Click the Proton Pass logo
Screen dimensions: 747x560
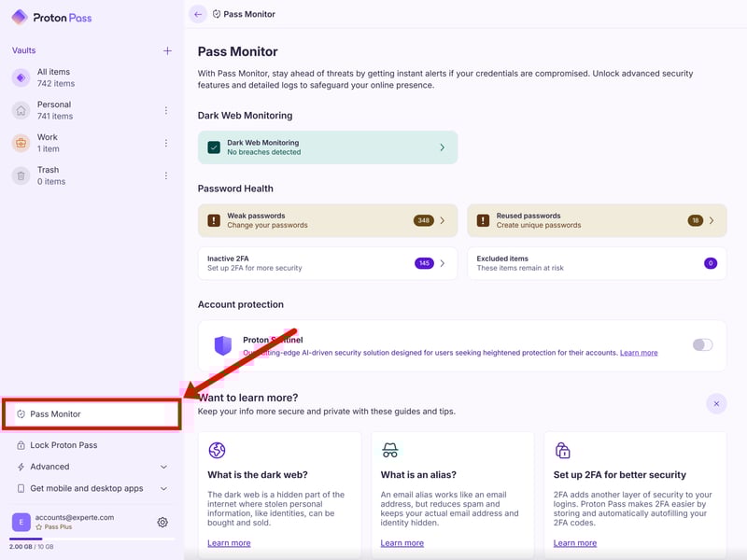coord(51,17)
